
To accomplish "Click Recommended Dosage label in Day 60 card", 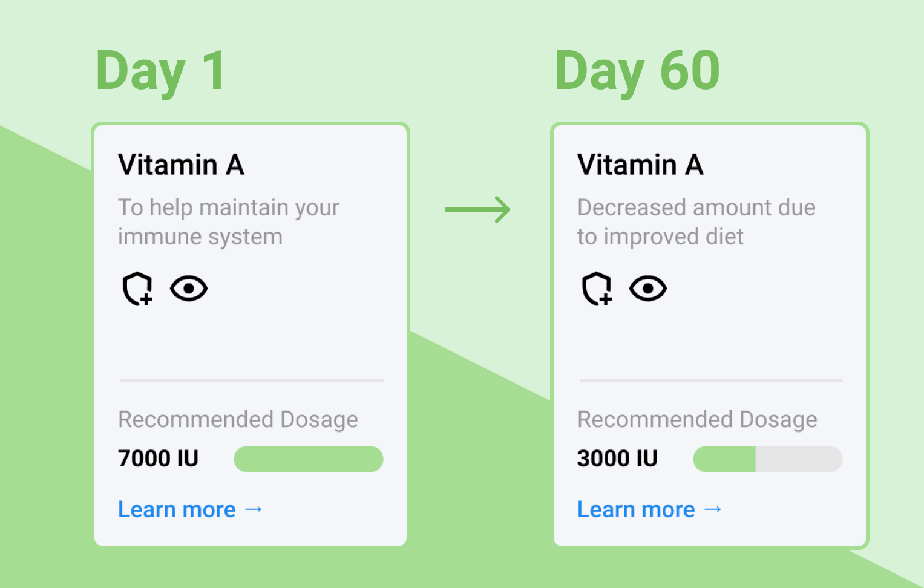I will (697, 419).
